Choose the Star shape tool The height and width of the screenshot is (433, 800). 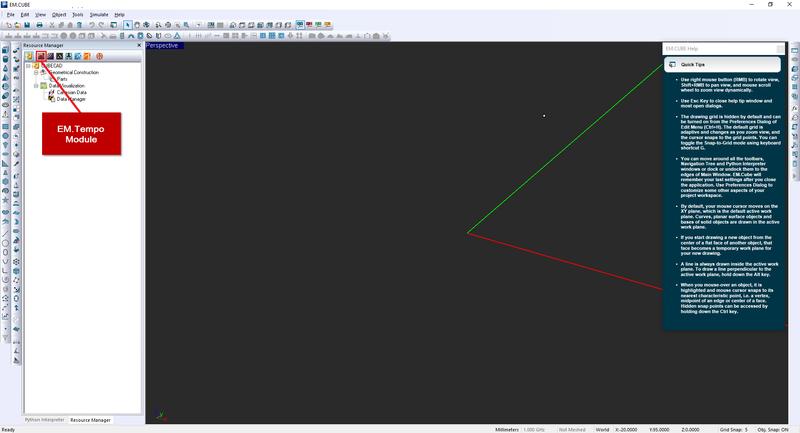coord(5,200)
